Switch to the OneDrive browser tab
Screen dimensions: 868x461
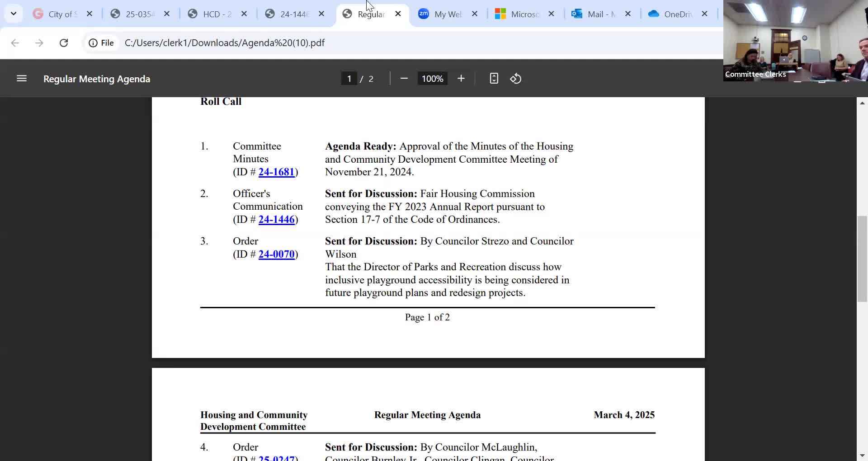point(678,14)
